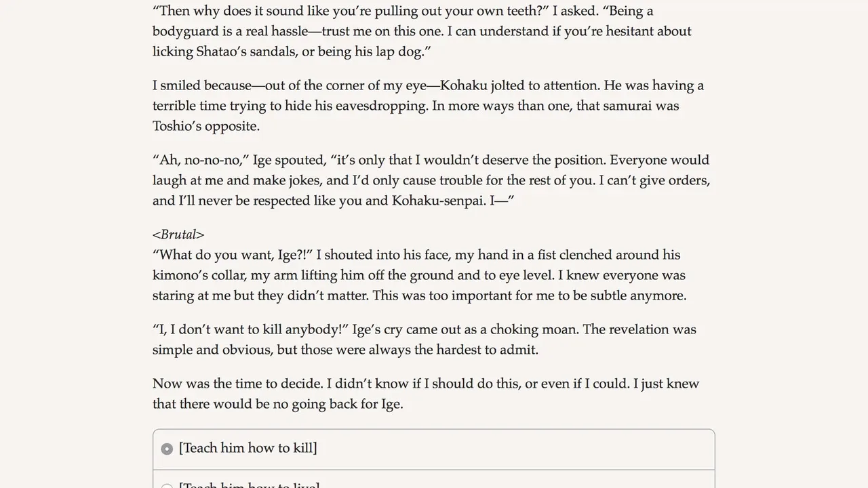Image resolution: width=868 pixels, height=488 pixels.
Task: Click the "[Teach him how to live]" option label
Action: click(x=249, y=485)
